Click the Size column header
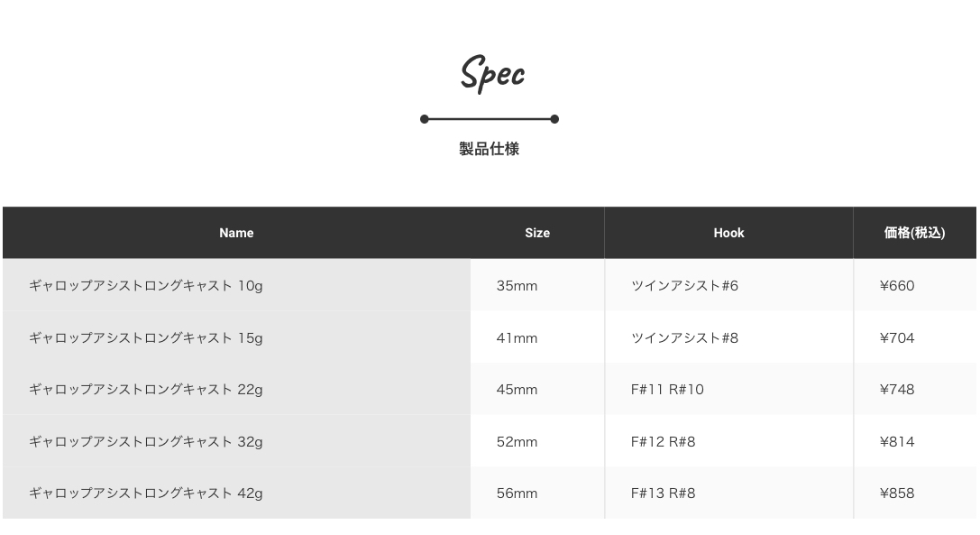The height and width of the screenshot is (535, 980). [537, 233]
